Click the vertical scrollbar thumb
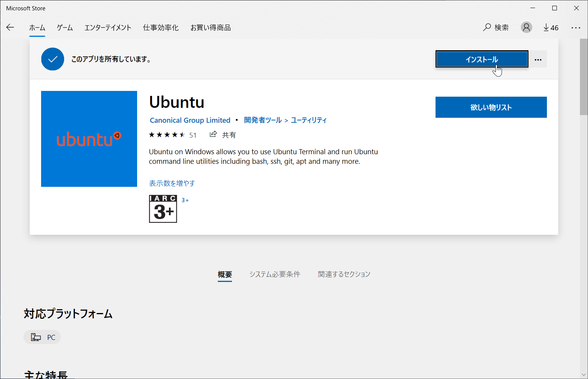Screen dimensions: 588x379 (x=584, y=77)
